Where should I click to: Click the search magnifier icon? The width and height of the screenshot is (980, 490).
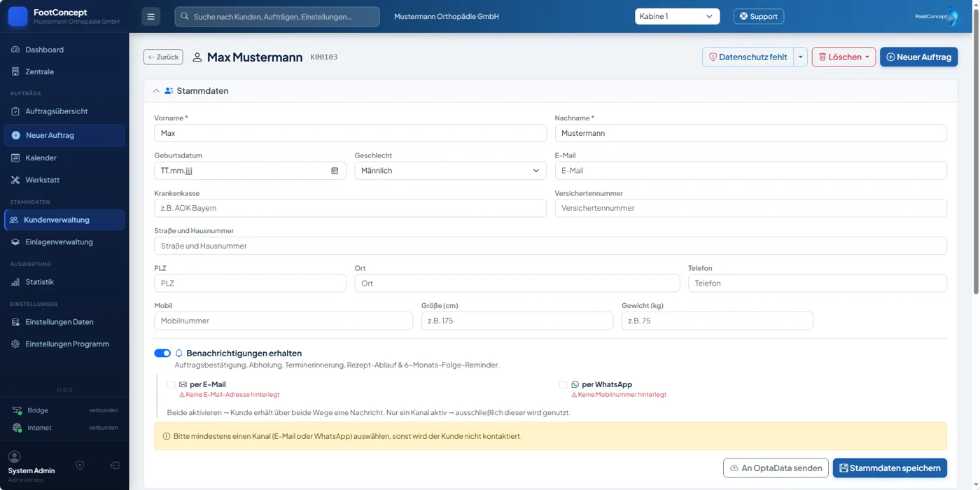pyautogui.click(x=185, y=16)
